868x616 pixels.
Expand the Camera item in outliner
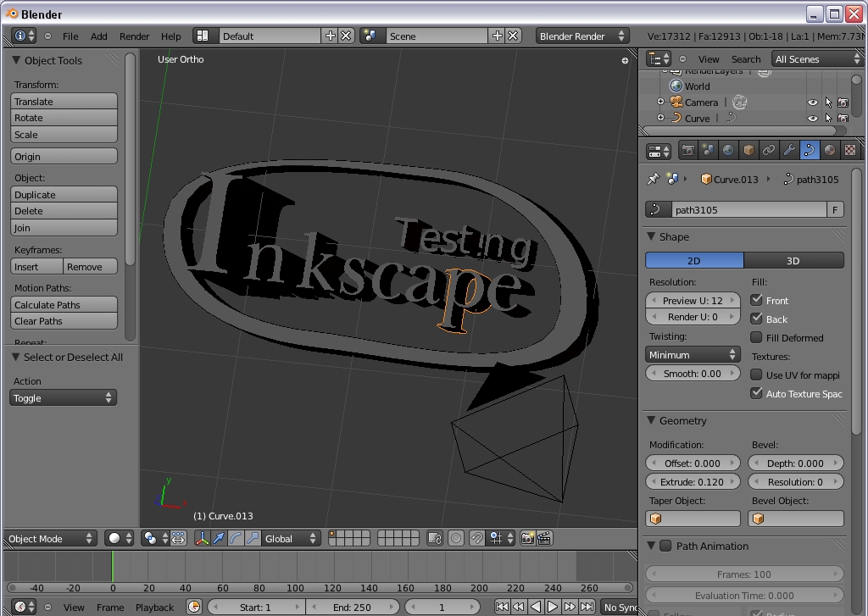[660, 102]
